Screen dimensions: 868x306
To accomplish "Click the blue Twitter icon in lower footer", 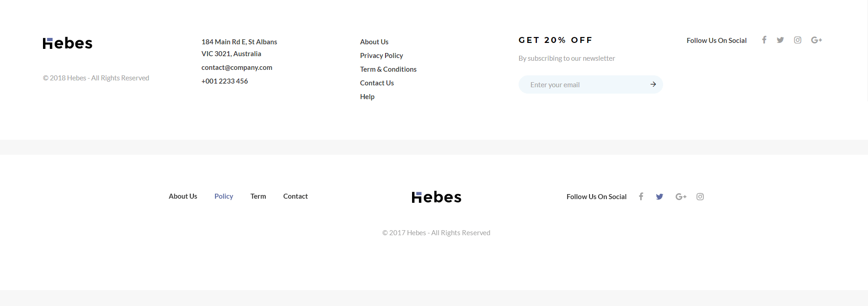I will (659, 196).
